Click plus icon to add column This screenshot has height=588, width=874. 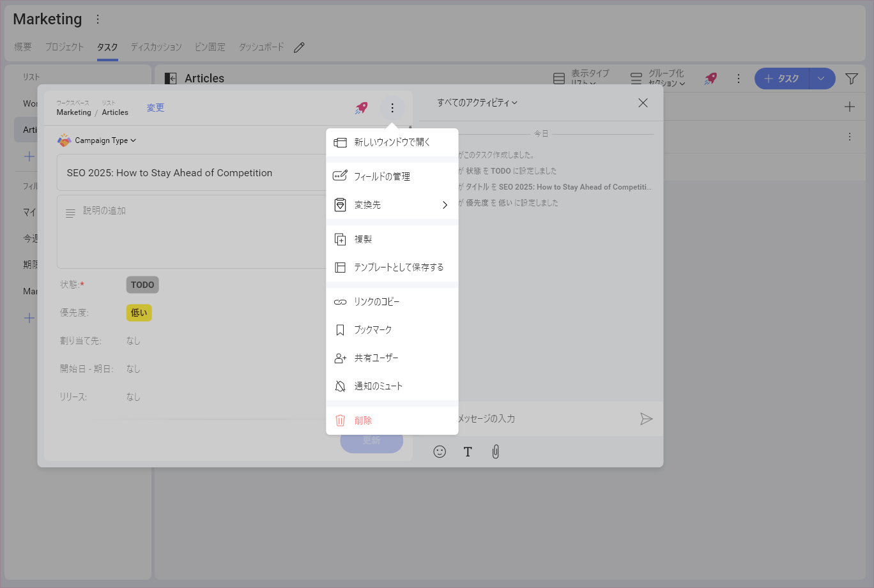[x=850, y=107]
